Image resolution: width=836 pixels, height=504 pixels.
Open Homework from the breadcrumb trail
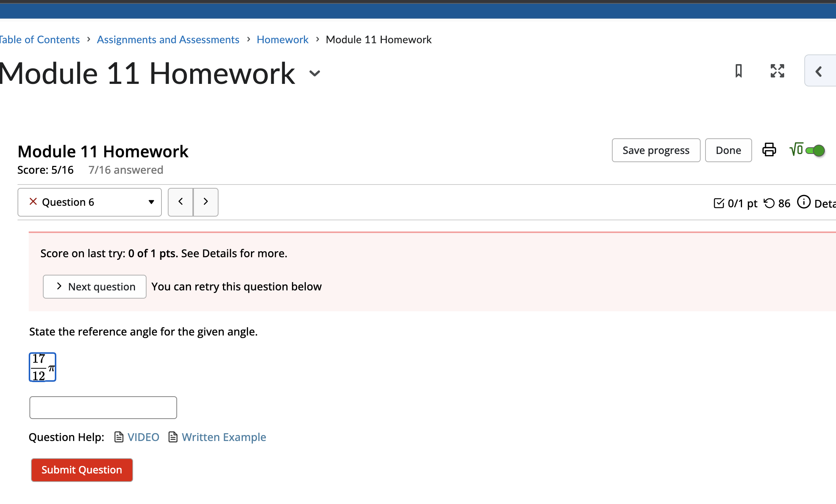point(282,39)
